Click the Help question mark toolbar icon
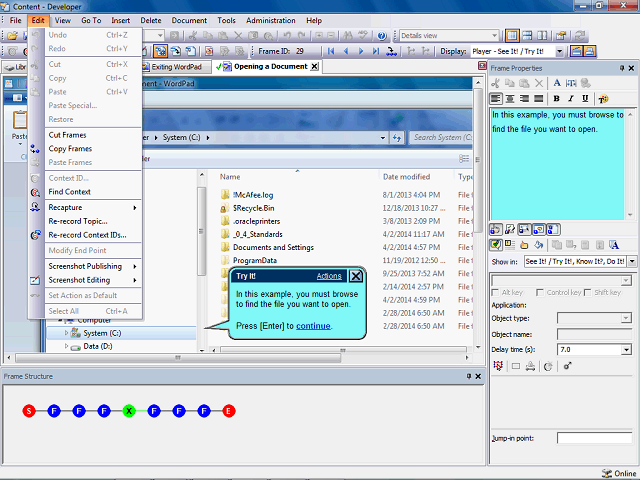The image size is (640, 480). pyautogui.click(x=382, y=36)
